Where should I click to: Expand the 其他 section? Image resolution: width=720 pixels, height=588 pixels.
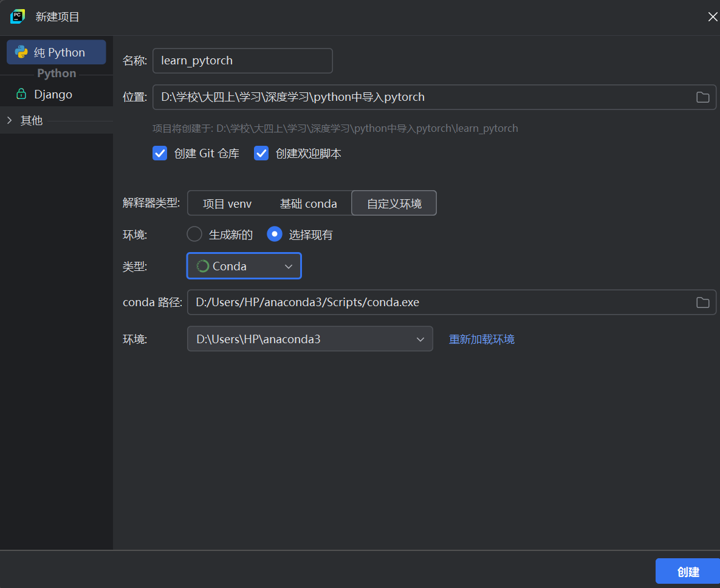(10, 120)
